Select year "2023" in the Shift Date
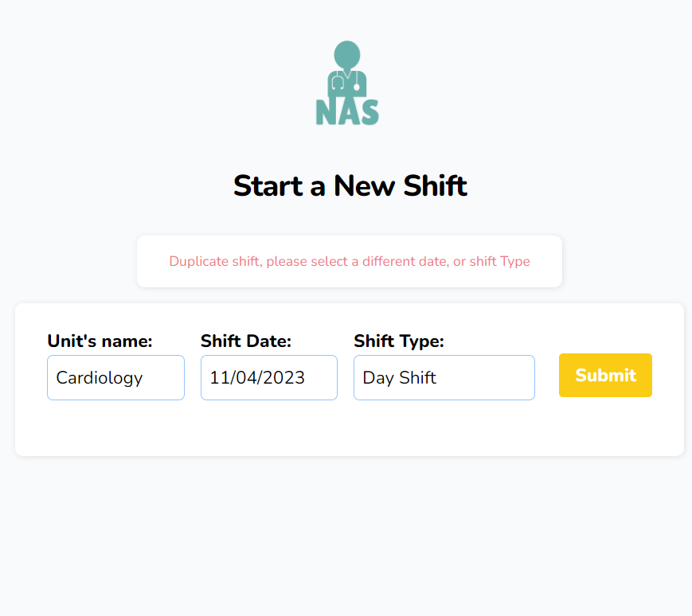This screenshot has width=692, height=616. tap(283, 378)
